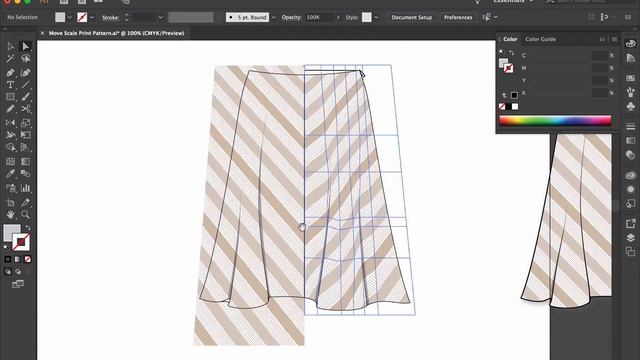Switch to the Color Guide tab
This screenshot has height=360, width=640.
click(540, 39)
